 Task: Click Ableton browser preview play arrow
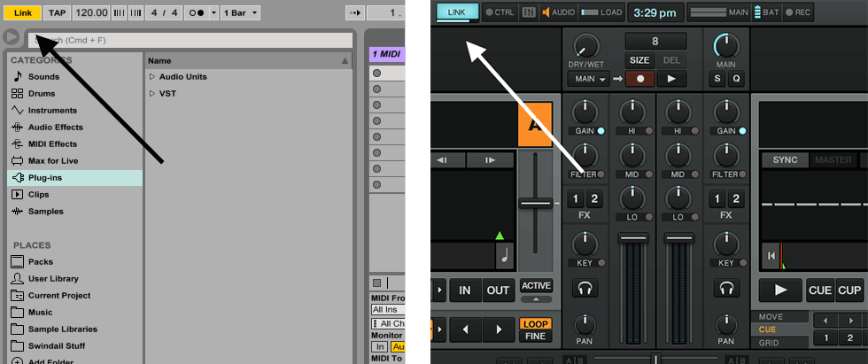pos(11,37)
